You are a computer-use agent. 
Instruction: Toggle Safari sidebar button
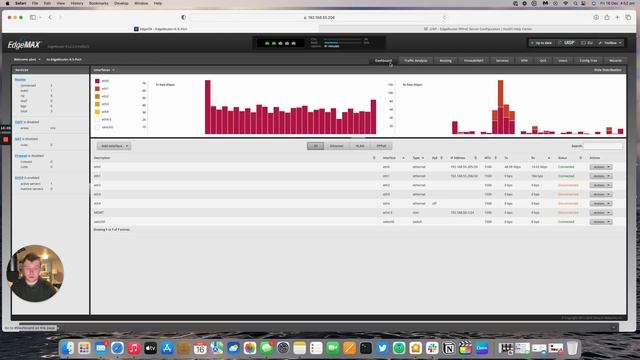click(33, 18)
